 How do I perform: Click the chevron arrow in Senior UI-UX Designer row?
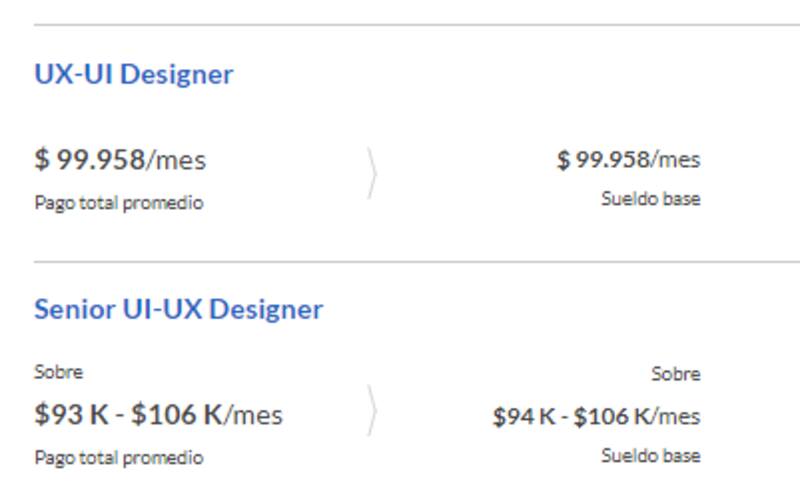click(372, 410)
